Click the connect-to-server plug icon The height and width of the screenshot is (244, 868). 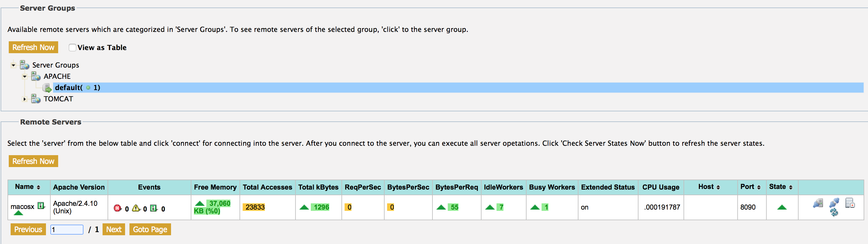pos(818,203)
